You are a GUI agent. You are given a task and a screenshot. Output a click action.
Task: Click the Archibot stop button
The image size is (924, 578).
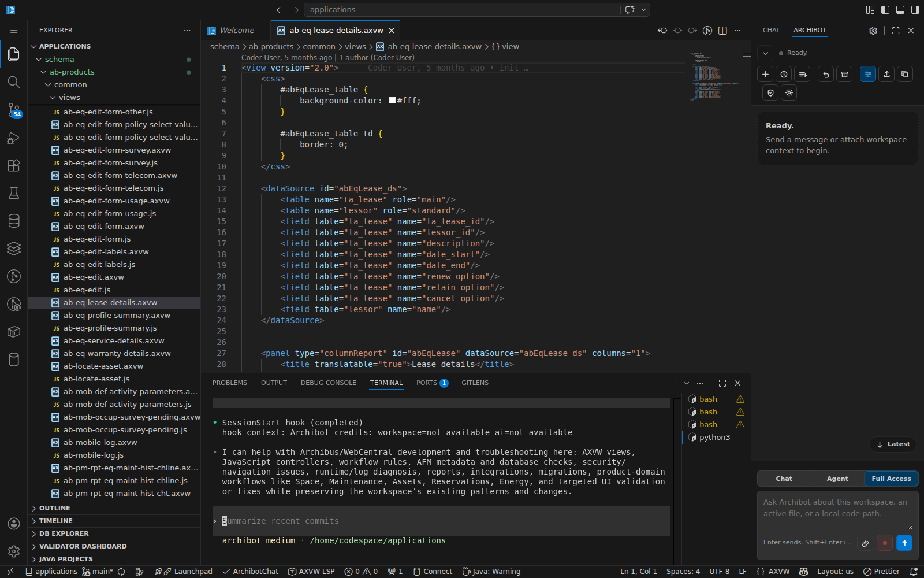click(x=885, y=543)
